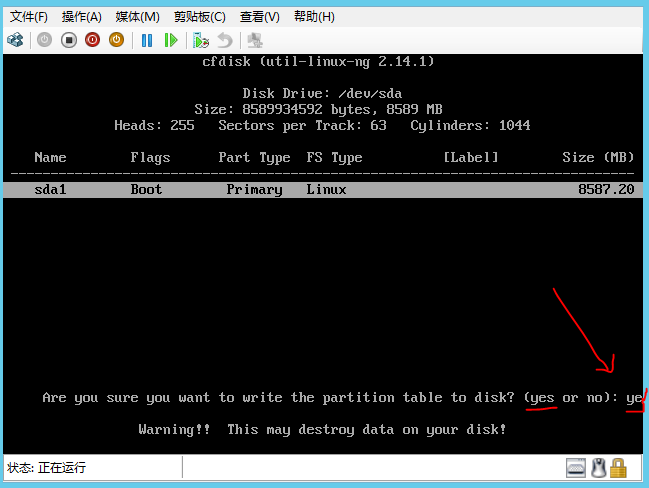The height and width of the screenshot is (488, 649).
Task: Click the Linux FS type cell
Action: [x=327, y=190]
